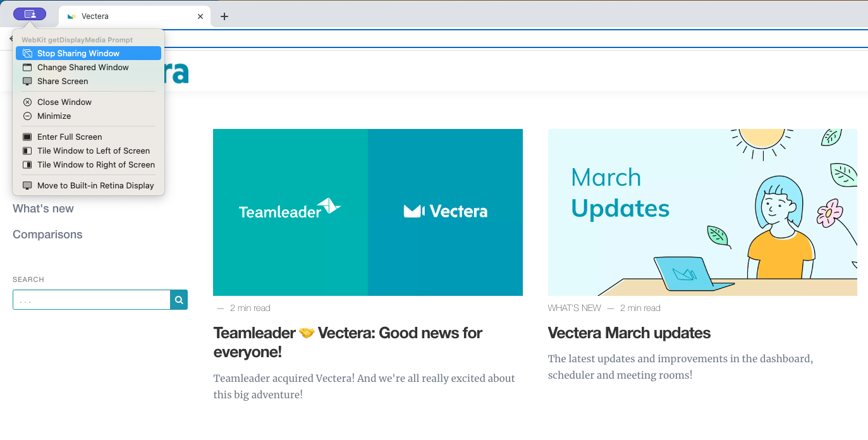The width and height of the screenshot is (868, 440).
Task: Click '2 min read' under Teamleader image
Action: pos(250,309)
